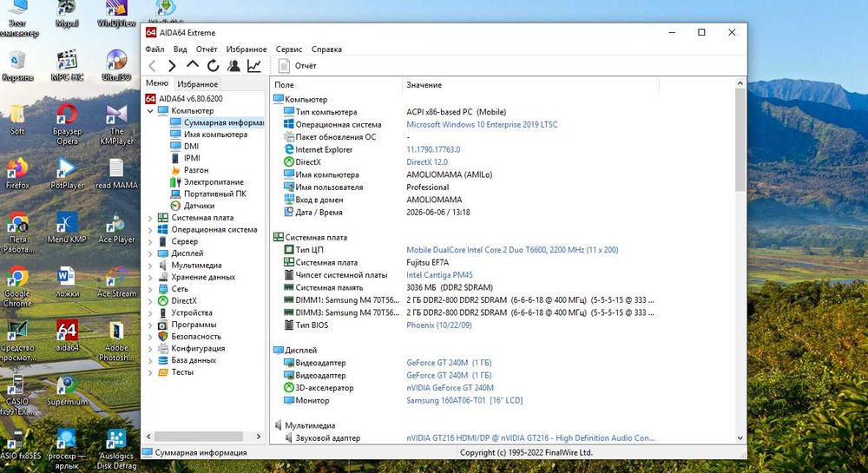Image resolution: width=868 pixels, height=473 pixels.
Task: Select the База данных tree item
Action: click(187, 360)
